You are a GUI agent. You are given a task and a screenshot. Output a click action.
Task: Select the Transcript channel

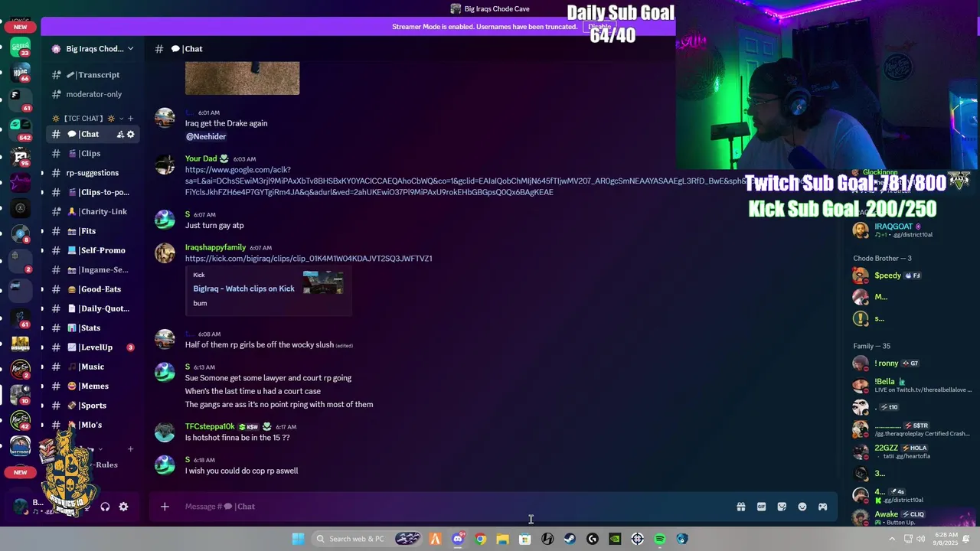[93, 75]
